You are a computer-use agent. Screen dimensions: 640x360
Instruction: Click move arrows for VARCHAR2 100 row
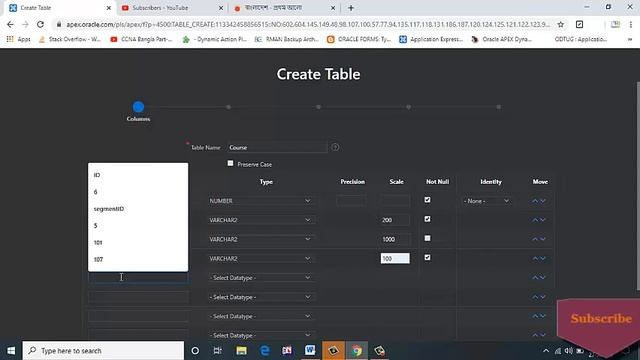[539, 258]
